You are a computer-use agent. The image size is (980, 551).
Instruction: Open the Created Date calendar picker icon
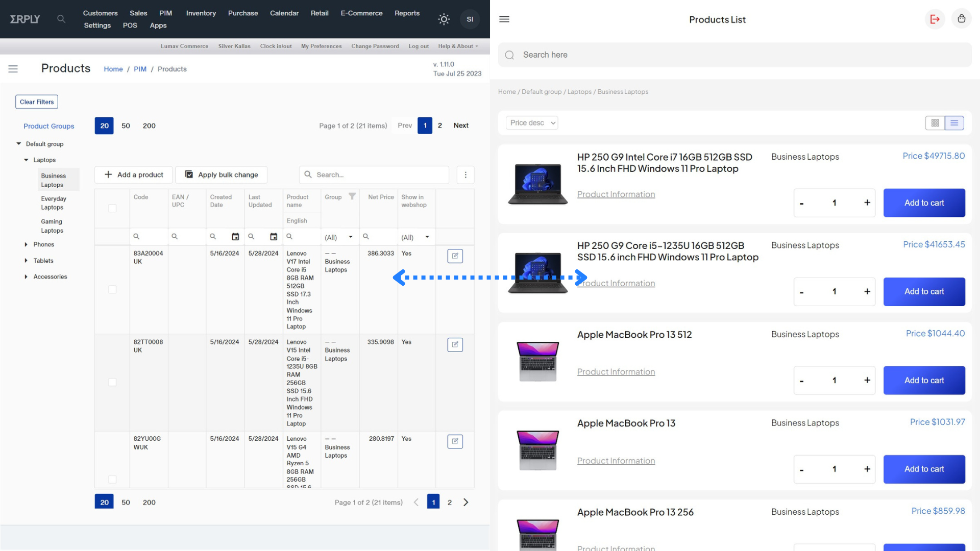(x=235, y=237)
